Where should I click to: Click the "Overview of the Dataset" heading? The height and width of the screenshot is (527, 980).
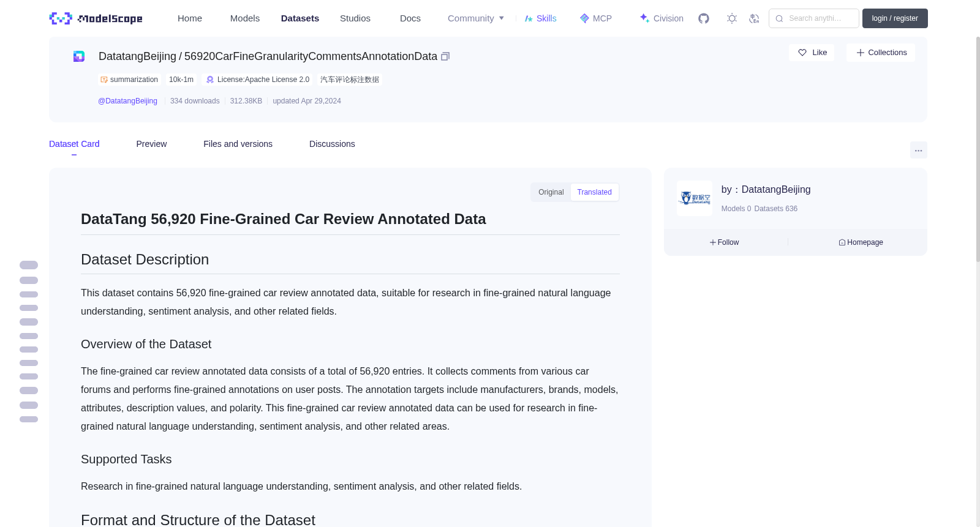point(146,344)
